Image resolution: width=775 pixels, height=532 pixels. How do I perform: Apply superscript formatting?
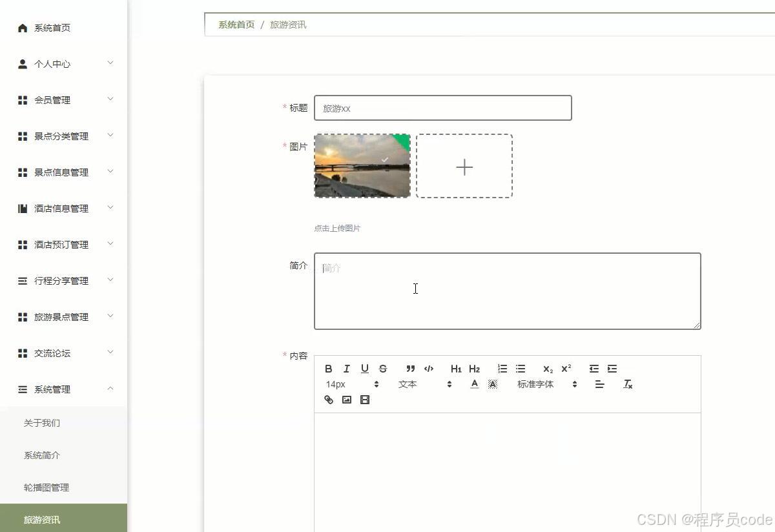point(566,369)
